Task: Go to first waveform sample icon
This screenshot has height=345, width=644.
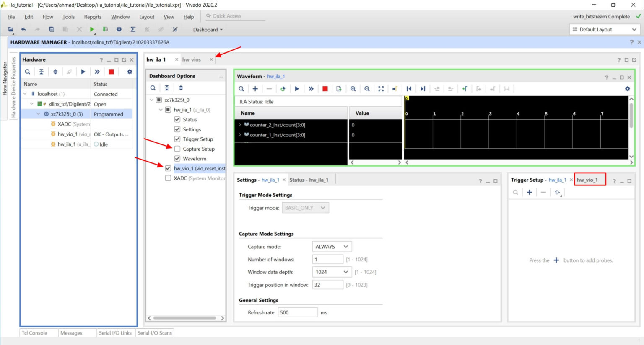Action: tap(409, 89)
